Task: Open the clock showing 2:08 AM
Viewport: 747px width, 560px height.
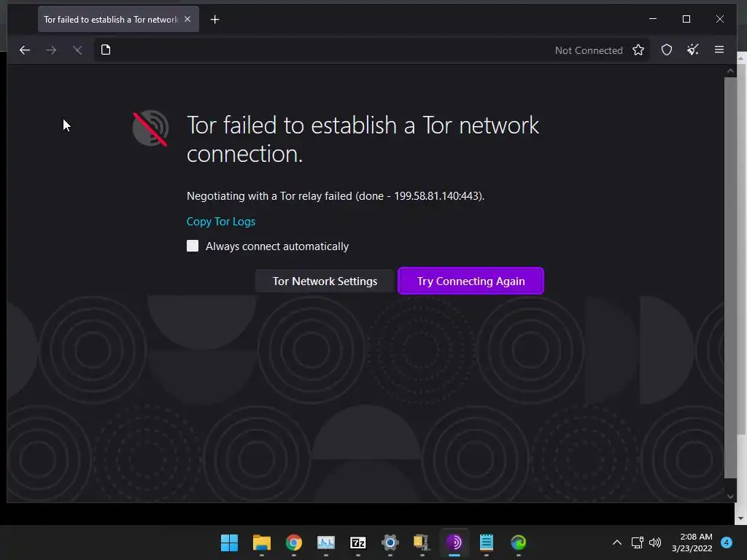Action: click(692, 542)
